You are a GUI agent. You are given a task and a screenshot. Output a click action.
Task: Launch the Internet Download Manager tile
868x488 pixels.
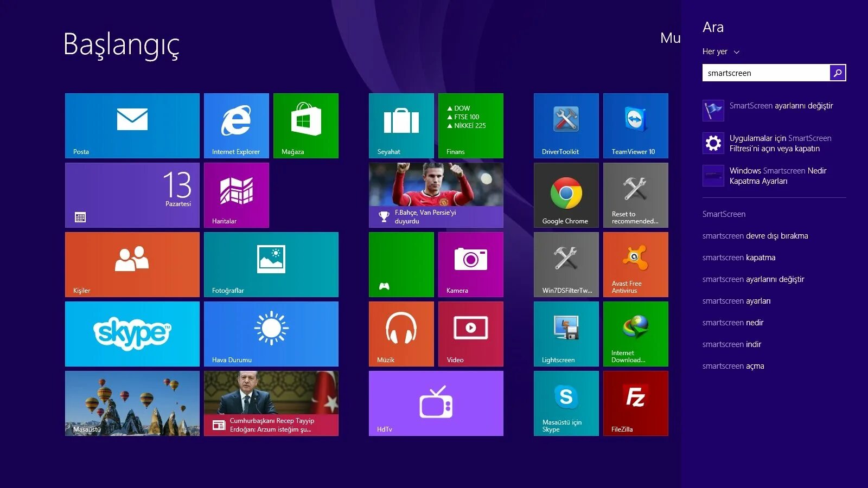pos(636,334)
